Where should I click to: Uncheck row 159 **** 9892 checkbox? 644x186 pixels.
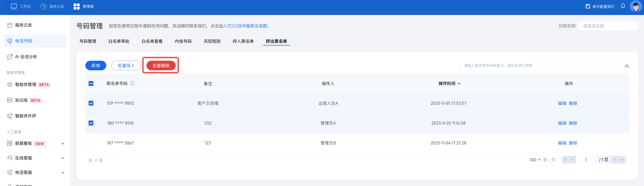point(91,103)
